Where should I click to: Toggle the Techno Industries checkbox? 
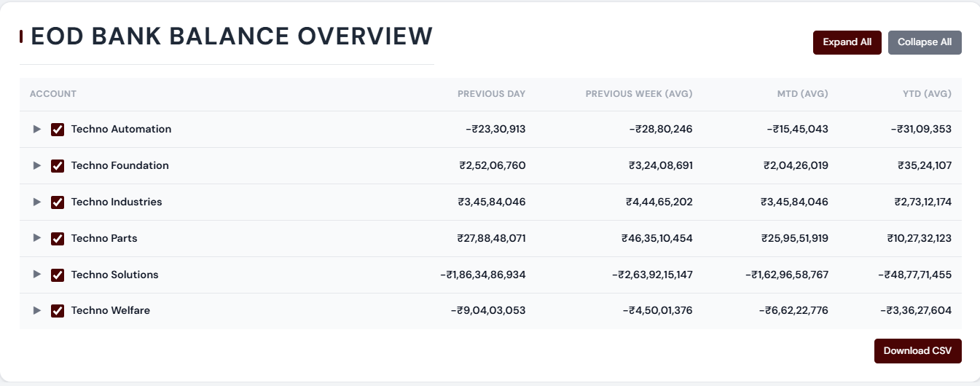tap(58, 202)
